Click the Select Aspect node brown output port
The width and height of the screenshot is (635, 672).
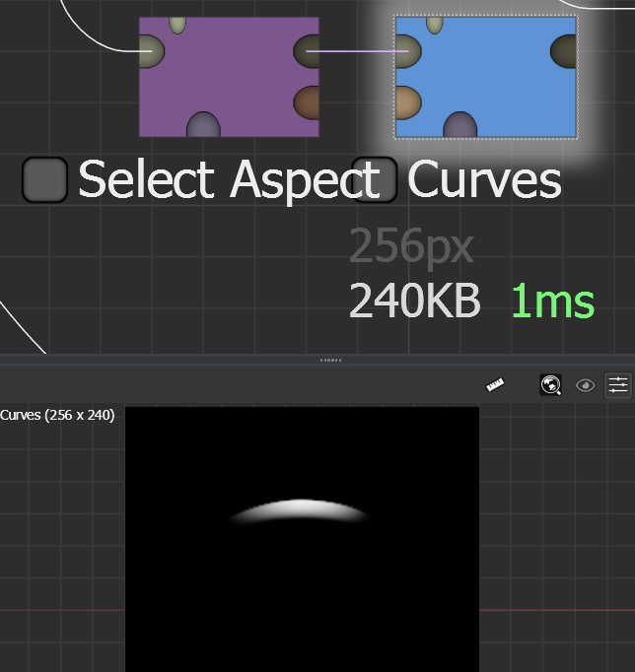(x=306, y=102)
